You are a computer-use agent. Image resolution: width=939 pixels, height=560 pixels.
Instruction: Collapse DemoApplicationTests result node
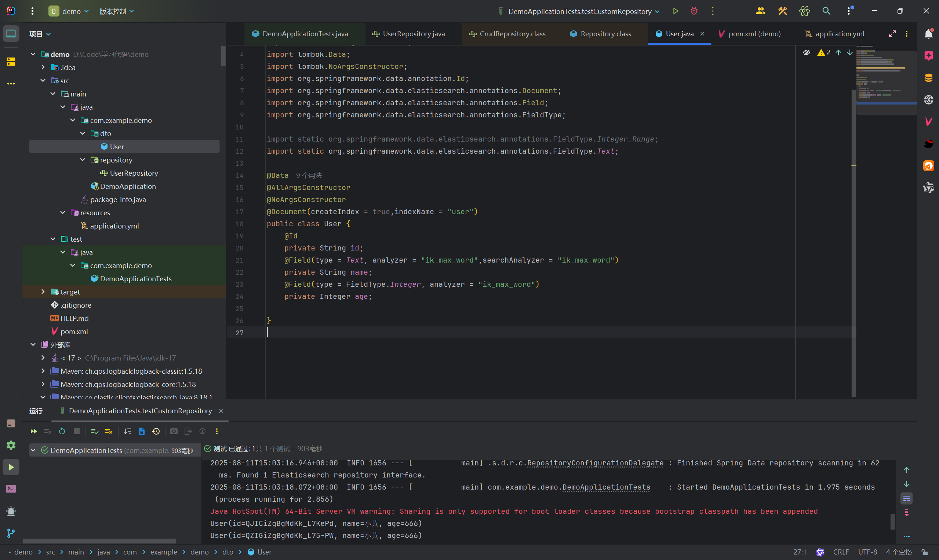tap(33, 450)
